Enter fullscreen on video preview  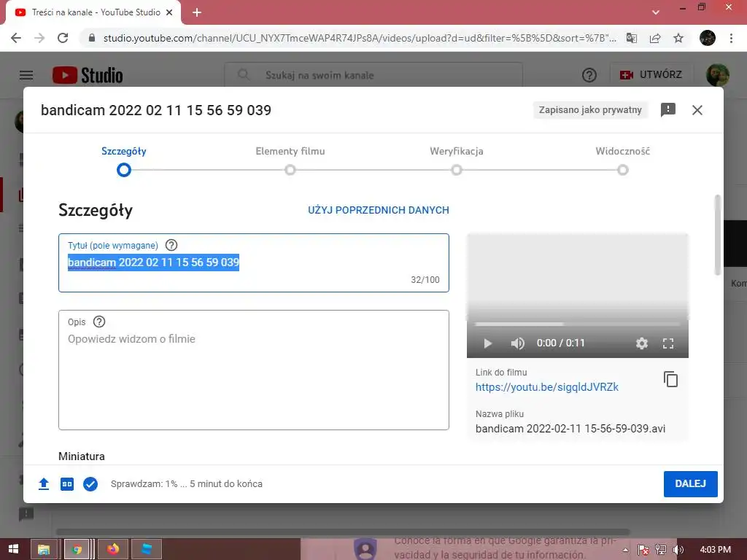668,343
